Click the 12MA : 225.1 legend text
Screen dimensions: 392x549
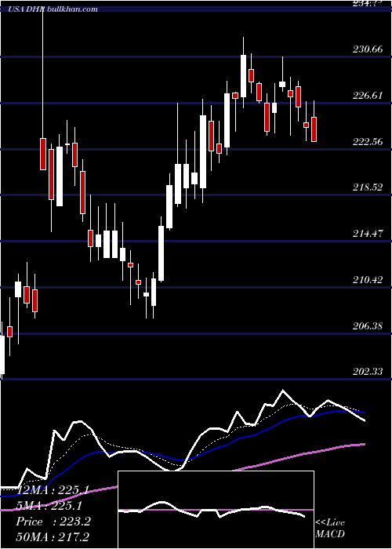click(53, 490)
